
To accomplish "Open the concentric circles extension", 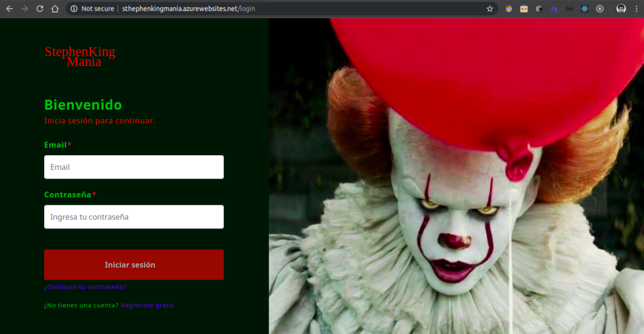I will click(x=600, y=9).
